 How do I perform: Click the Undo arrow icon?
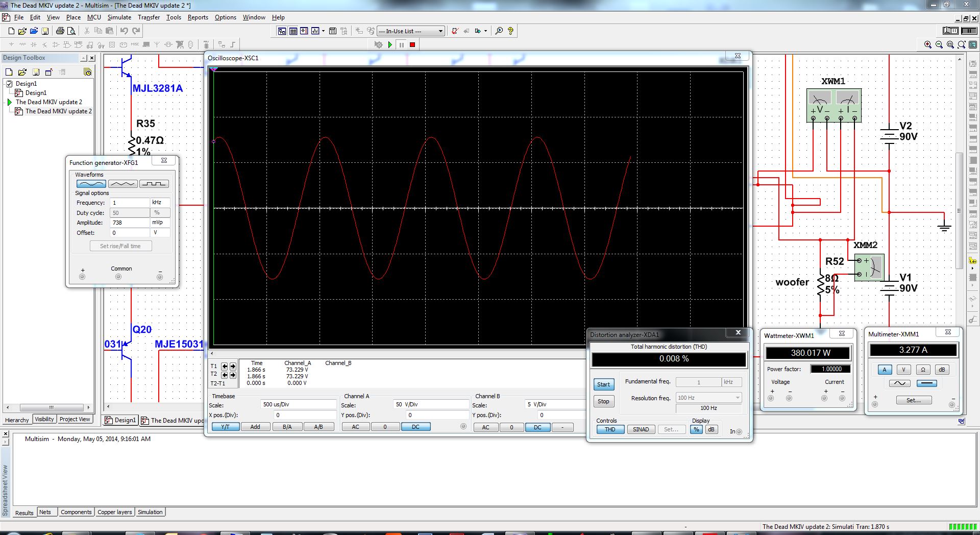tap(124, 31)
